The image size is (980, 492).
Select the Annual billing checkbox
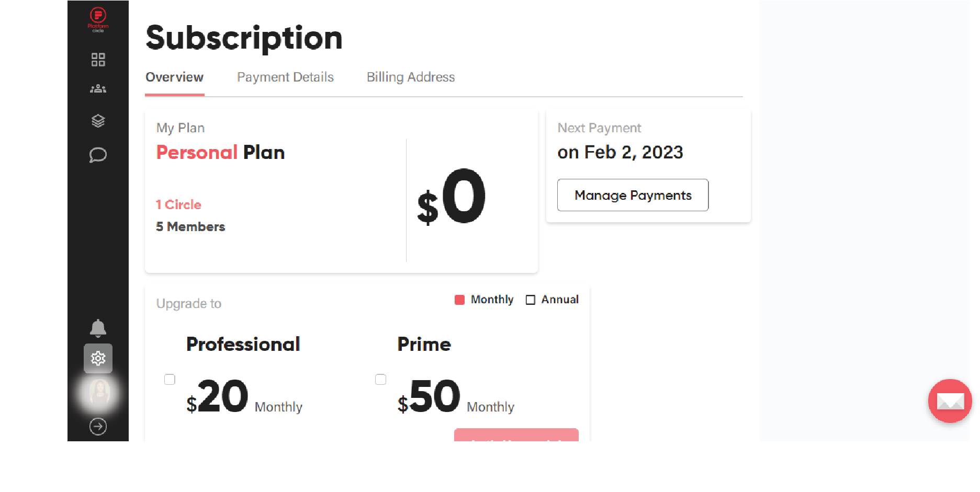531,300
